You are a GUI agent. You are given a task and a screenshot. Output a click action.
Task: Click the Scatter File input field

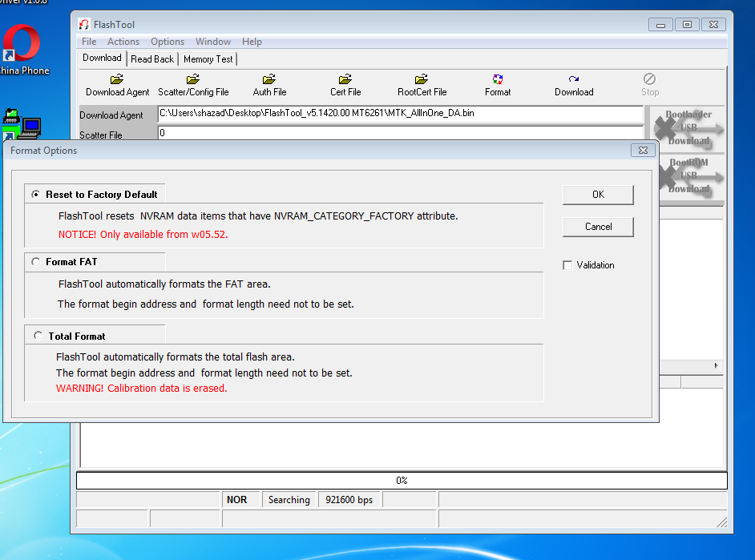pos(401,133)
